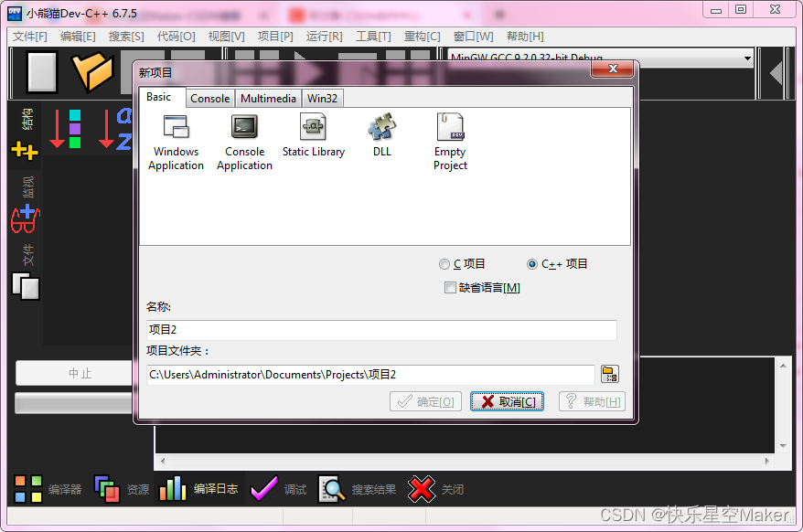Open the 代码[O] menu
The width and height of the screenshot is (803, 532).
[x=177, y=37]
